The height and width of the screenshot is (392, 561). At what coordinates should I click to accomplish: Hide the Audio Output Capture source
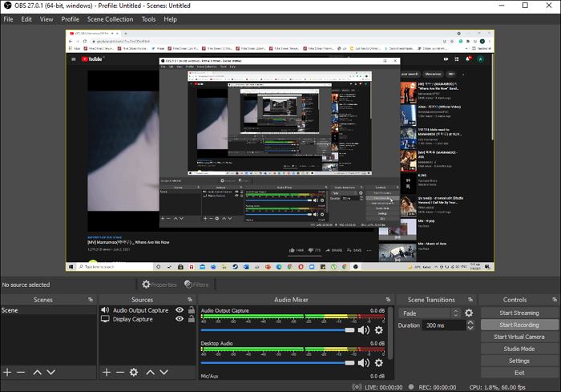180,310
